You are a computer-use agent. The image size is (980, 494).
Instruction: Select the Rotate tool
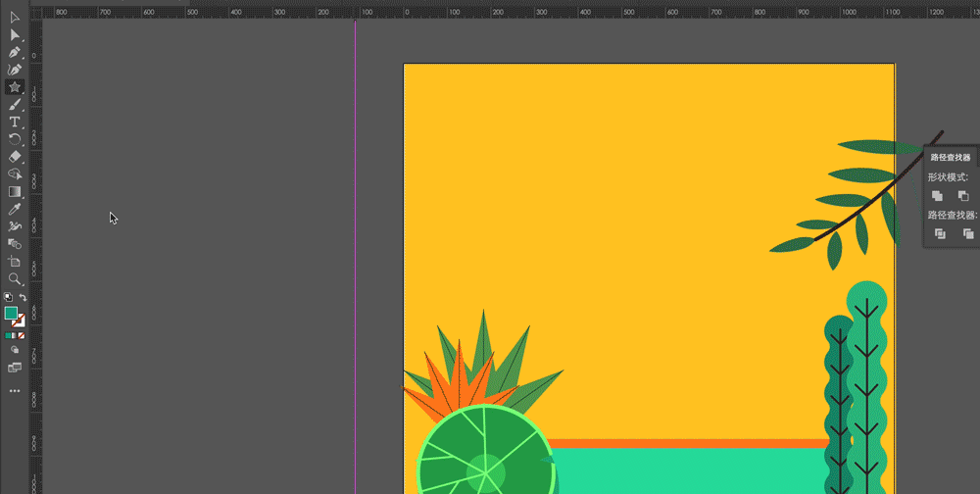coord(15,139)
